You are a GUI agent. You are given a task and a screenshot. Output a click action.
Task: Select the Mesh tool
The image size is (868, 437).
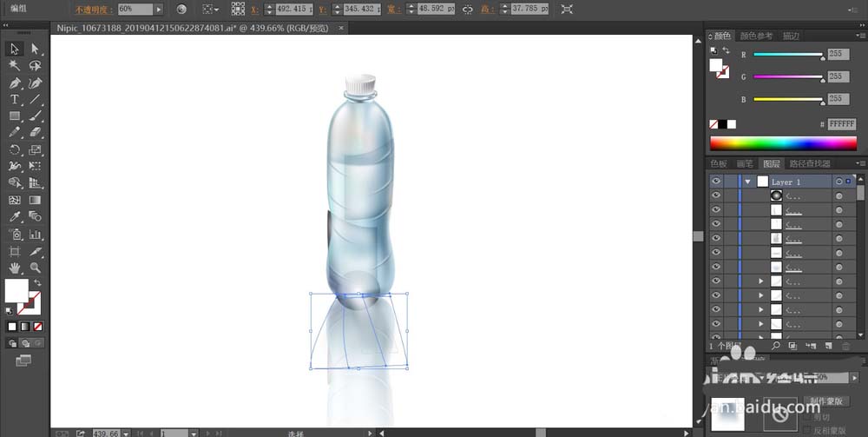click(x=15, y=200)
